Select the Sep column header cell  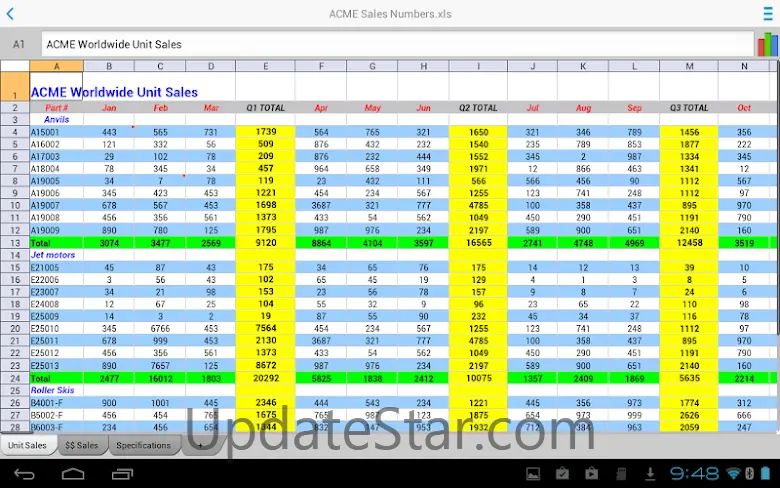[634, 107]
